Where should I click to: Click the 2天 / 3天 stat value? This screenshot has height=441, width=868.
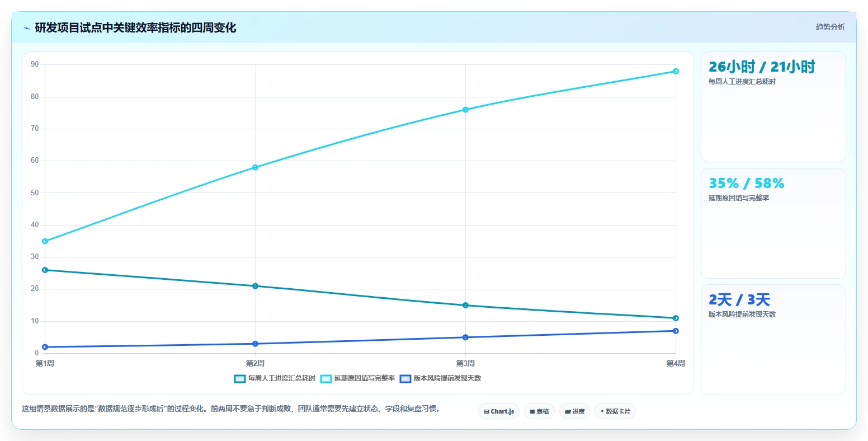point(739,300)
